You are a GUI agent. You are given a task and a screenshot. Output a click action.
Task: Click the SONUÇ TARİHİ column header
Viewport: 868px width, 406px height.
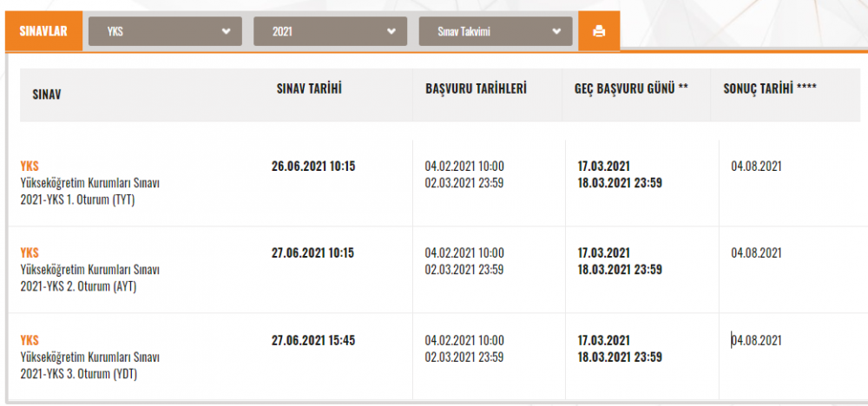point(770,88)
